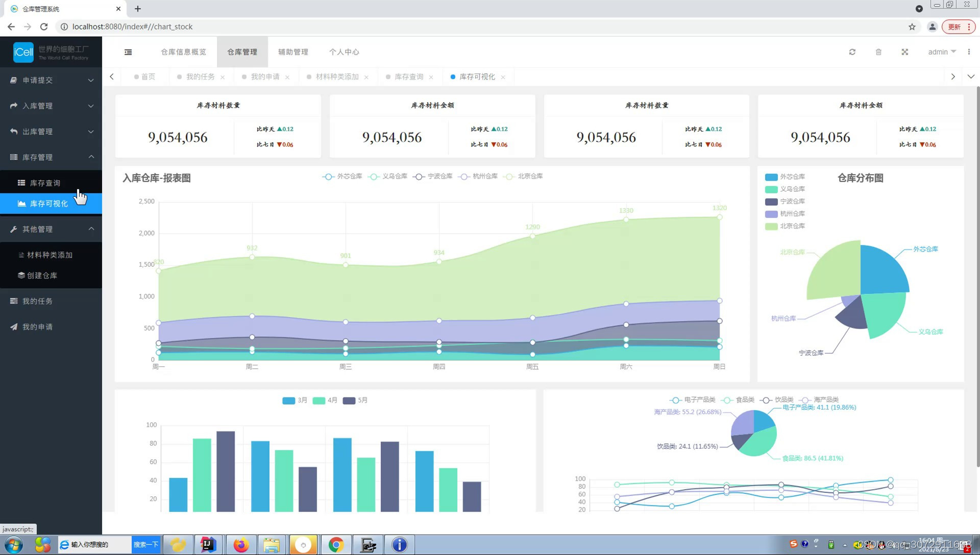Collapse the 其他管理 sidebar menu
This screenshot has height=555, width=980.
pyautogui.click(x=51, y=229)
